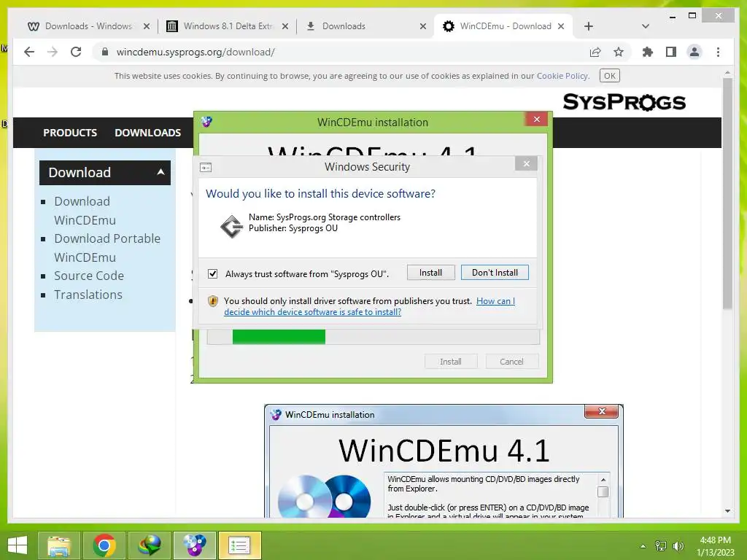Open Internet Download Manager taskbar icon
This screenshot has width=747, height=560.
click(149, 545)
